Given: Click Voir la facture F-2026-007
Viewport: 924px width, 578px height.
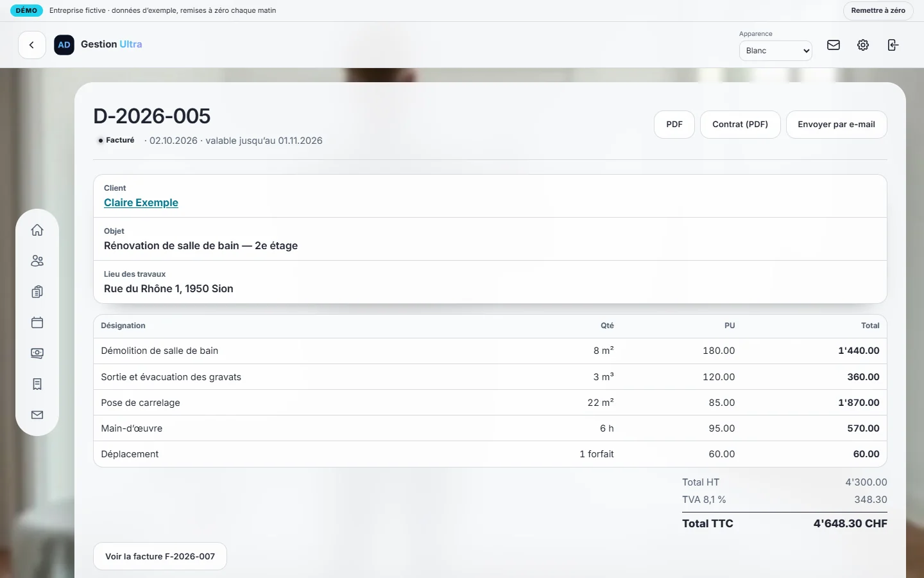Looking at the screenshot, I should [x=160, y=556].
